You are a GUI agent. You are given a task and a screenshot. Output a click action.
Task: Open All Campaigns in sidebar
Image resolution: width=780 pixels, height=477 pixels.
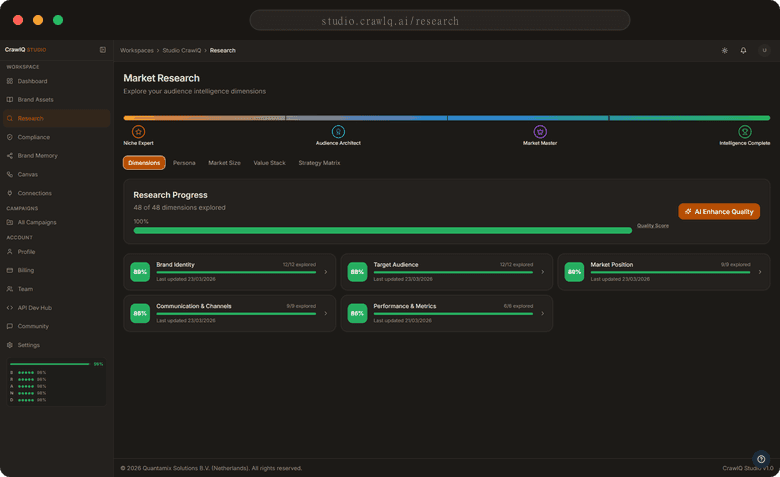(56, 222)
